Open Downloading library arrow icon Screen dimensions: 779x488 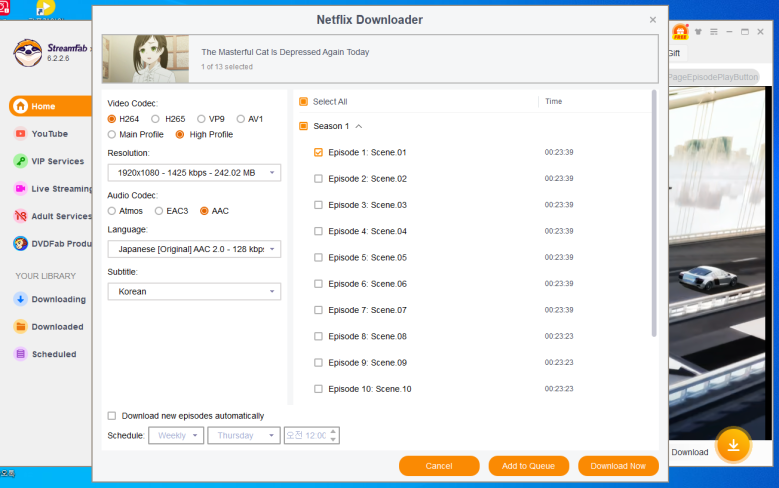click(20, 299)
